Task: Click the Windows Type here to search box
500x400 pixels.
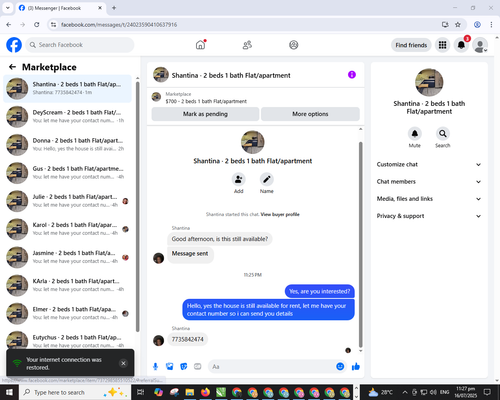Action: click(75, 392)
